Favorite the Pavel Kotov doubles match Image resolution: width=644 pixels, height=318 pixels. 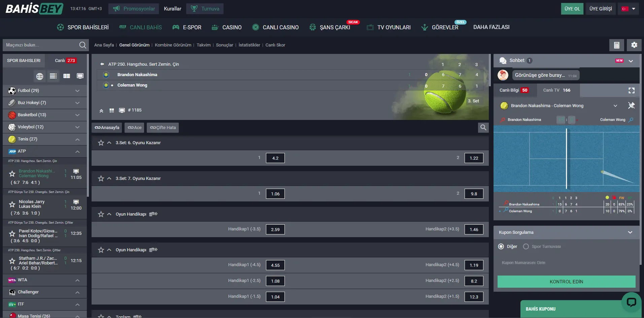pos(12,233)
